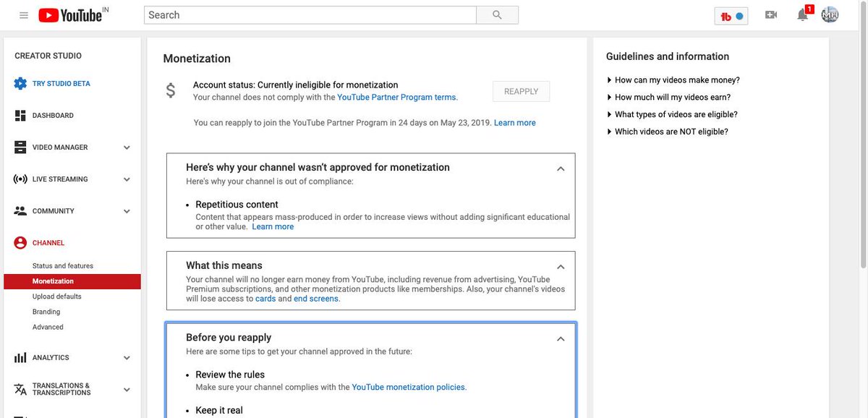Collapse the 'Before you reapply' panel
868x418 pixels.
click(560, 338)
